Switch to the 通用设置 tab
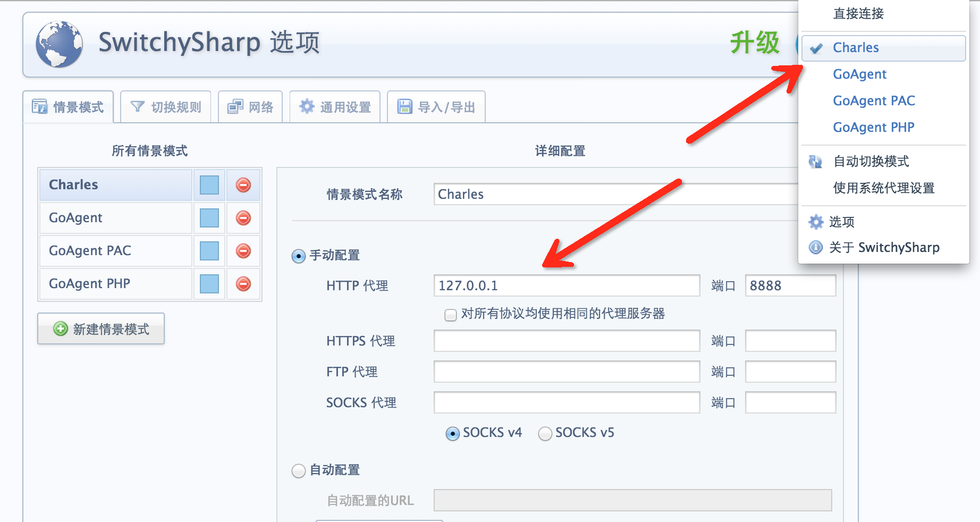980x522 pixels. (335, 107)
